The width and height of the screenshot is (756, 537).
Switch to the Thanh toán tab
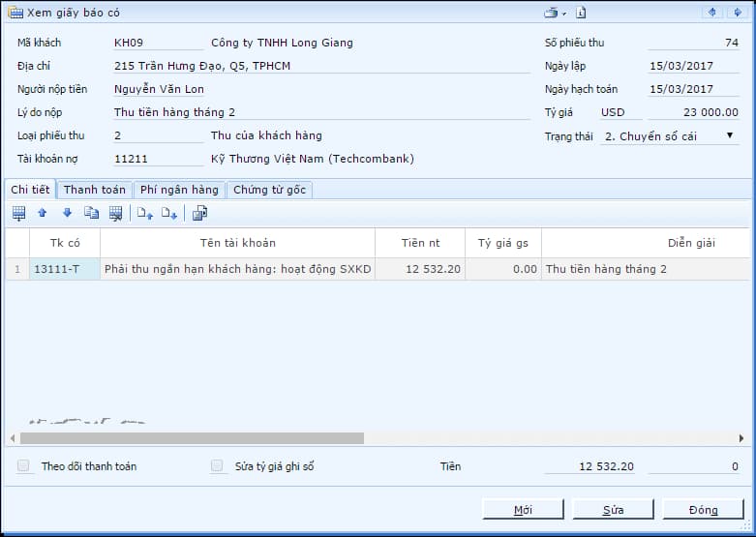click(x=95, y=190)
